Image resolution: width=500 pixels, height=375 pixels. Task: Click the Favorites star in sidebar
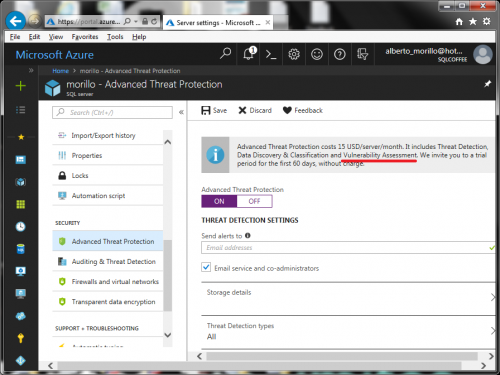click(x=21, y=137)
